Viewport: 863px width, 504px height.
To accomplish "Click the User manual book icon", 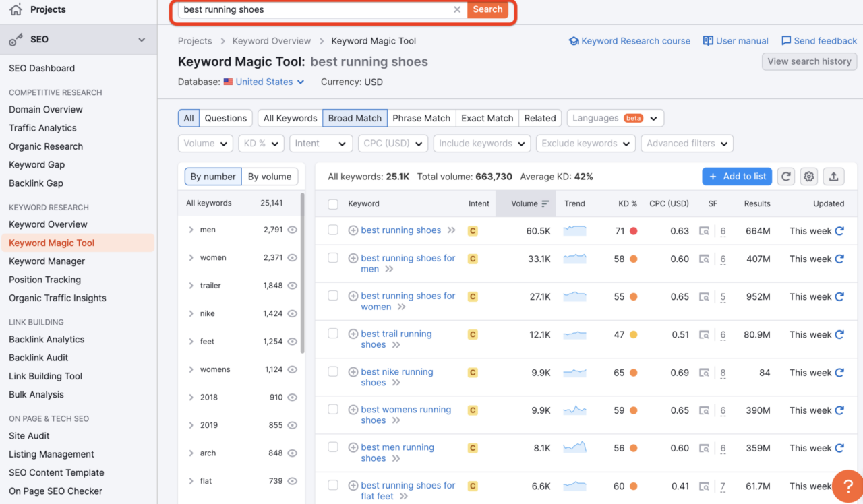I will (x=708, y=41).
